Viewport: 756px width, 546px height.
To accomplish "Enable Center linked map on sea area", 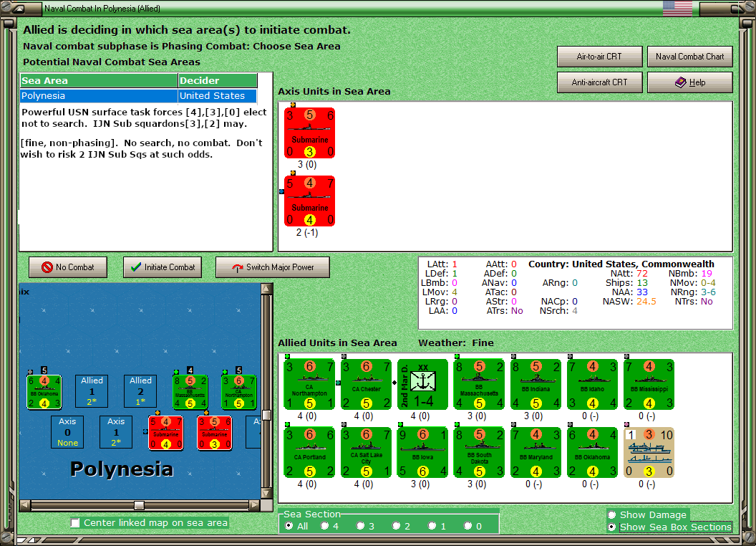I will 75,523.
